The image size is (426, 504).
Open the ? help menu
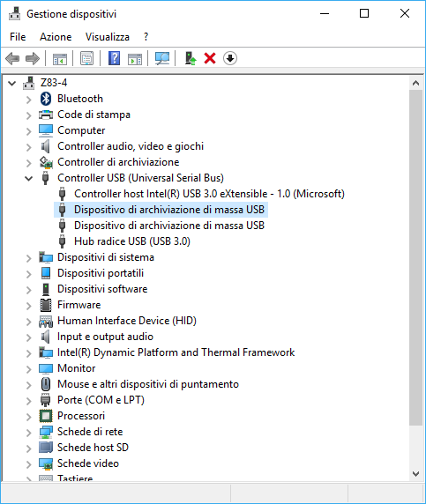[x=146, y=37]
